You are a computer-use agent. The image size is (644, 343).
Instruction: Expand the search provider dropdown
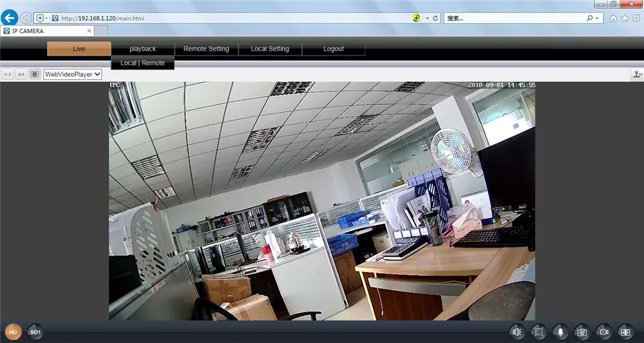(x=597, y=18)
